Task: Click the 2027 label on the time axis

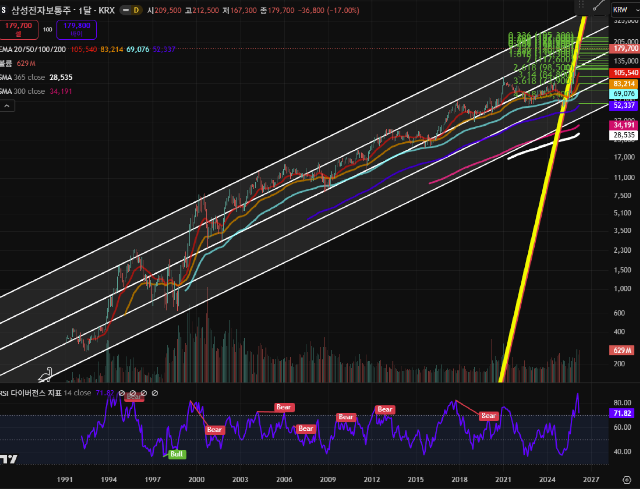Action: click(591, 479)
